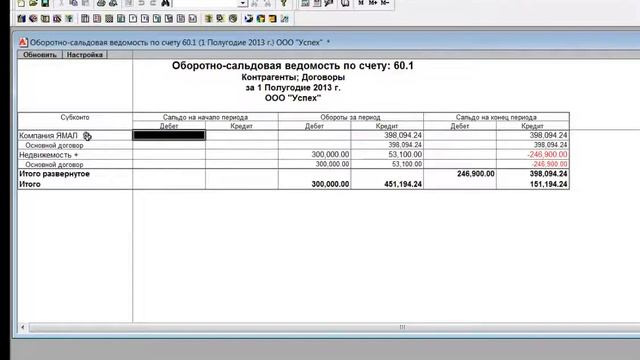Open the Настройка report settings button
Image resolution: width=640 pixels, height=360 pixels.
pos(85,55)
